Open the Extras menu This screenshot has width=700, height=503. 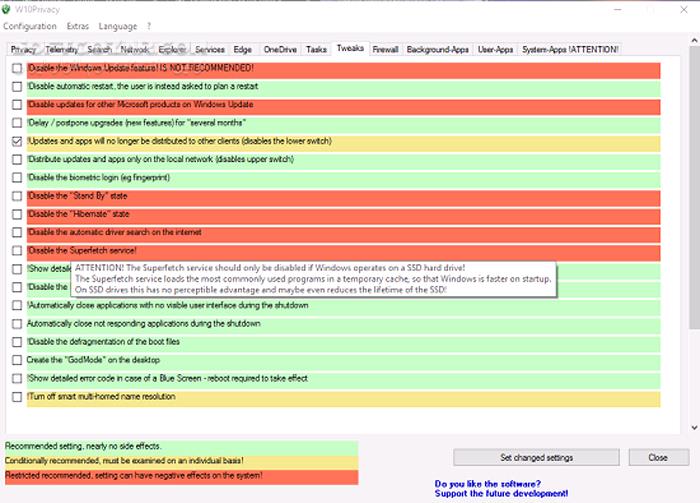[x=78, y=26]
